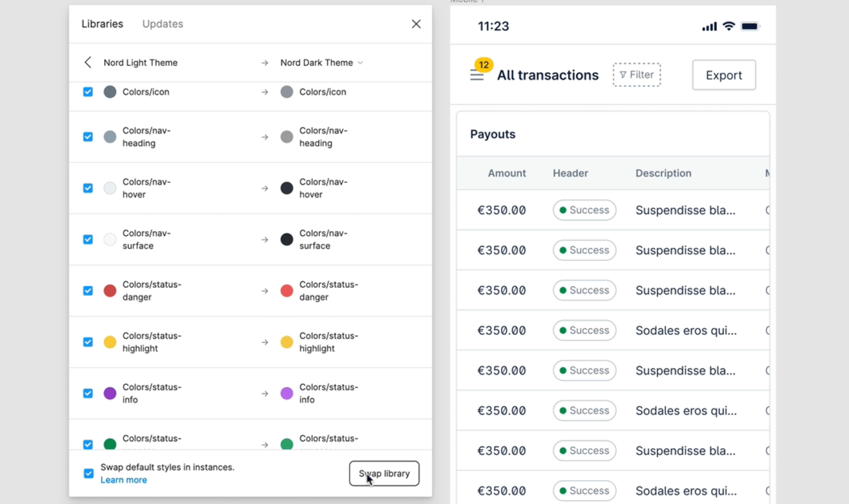This screenshot has width=849, height=504.
Task: Close the Libraries dialog
Action: click(416, 24)
